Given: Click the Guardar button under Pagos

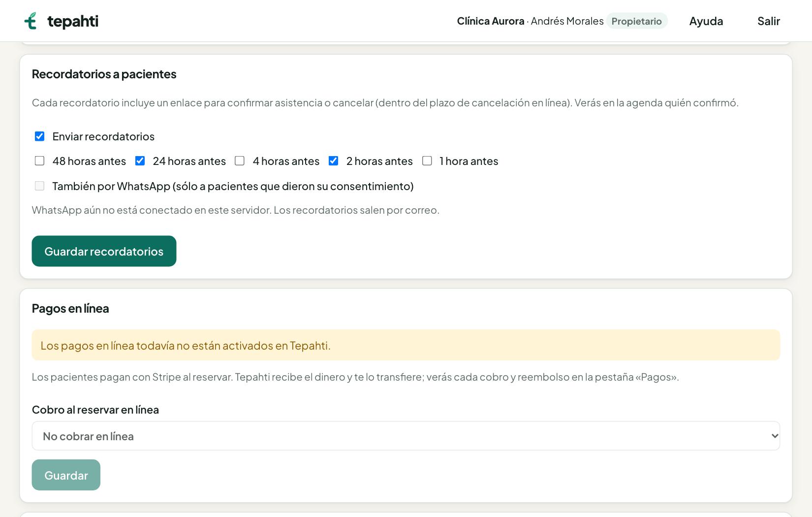Looking at the screenshot, I should pos(66,475).
